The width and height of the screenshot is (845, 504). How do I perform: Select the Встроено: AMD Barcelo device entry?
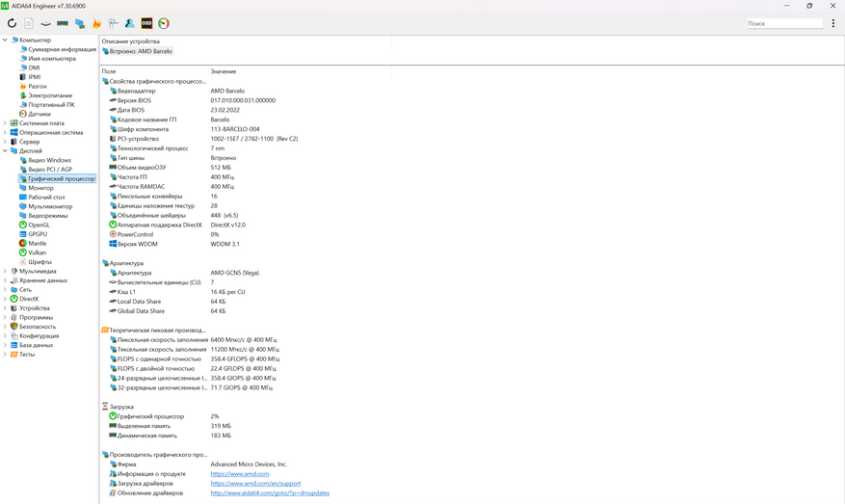coord(138,51)
